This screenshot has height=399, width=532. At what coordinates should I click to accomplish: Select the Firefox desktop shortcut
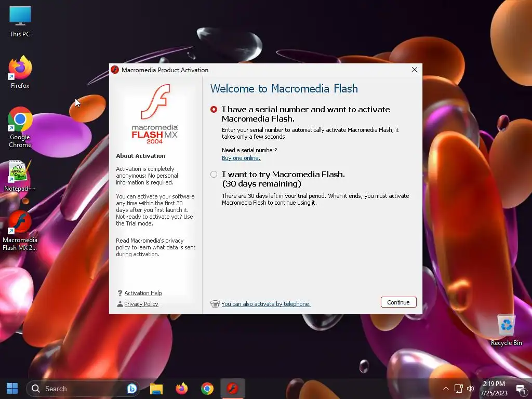(20, 72)
